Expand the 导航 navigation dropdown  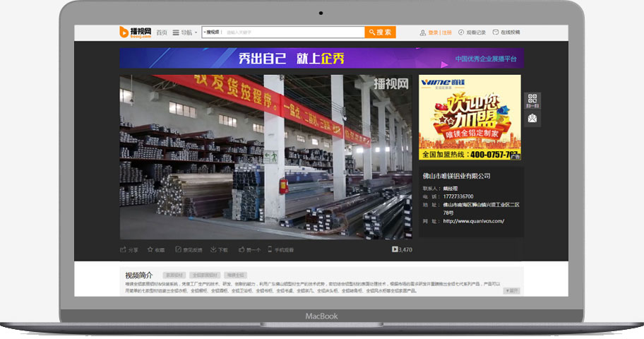tap(185, 32)
